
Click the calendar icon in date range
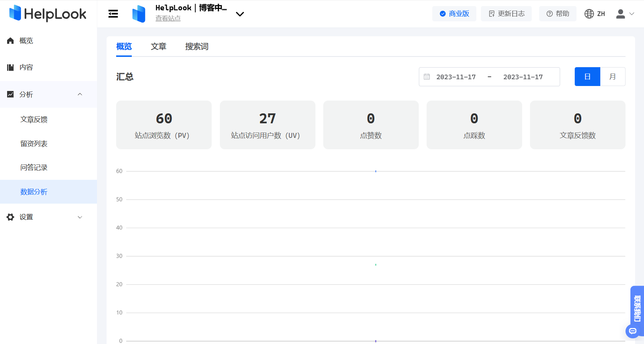pos(427,77)
